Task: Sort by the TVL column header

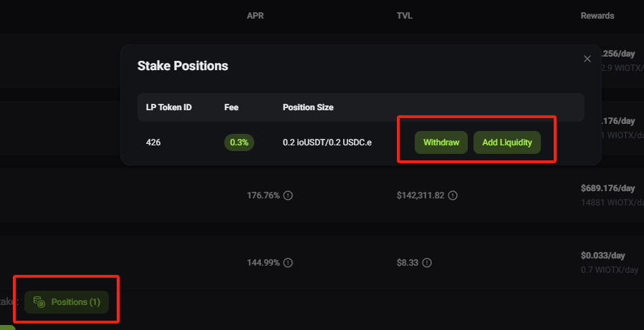Action: click(x=405, y=16)
